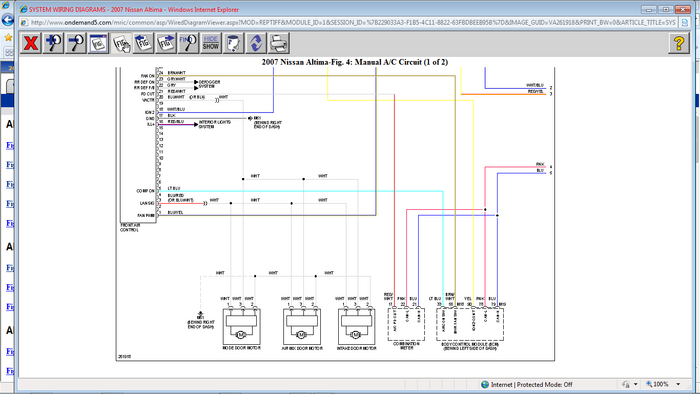Click the Air Mix Door Motor component
The height and width of the screenshot is (394, 700).
click(302, 327)
